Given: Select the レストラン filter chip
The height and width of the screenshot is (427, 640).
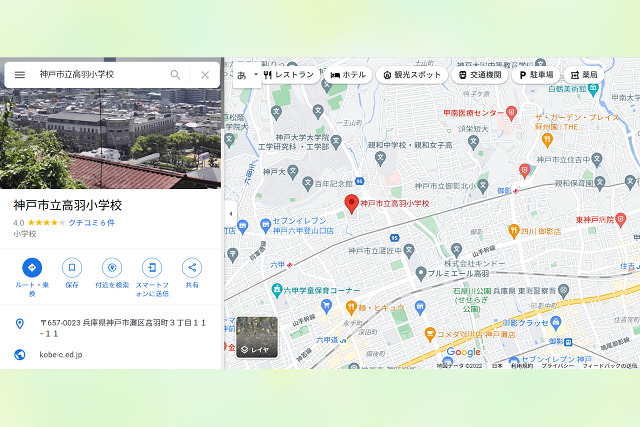Looking at the screenshot, I should [289, 75].
